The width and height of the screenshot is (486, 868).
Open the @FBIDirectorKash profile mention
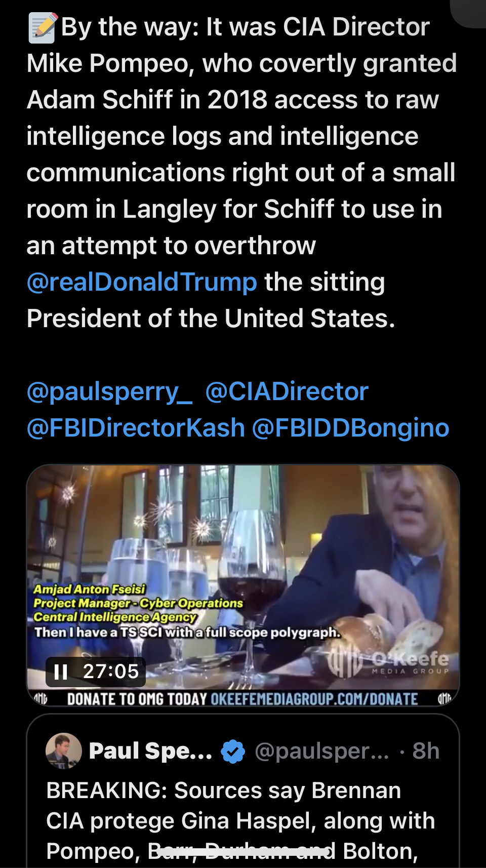136,428
